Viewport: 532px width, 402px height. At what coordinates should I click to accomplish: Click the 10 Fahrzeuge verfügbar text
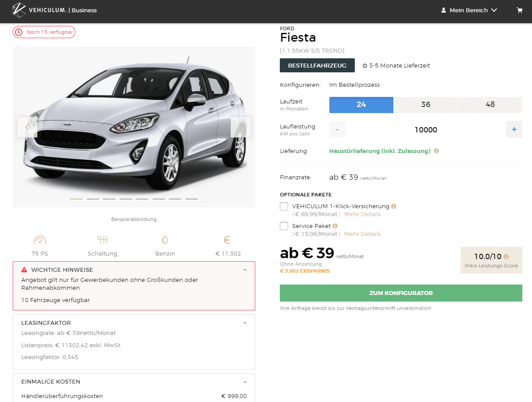(x=55, y=300)
